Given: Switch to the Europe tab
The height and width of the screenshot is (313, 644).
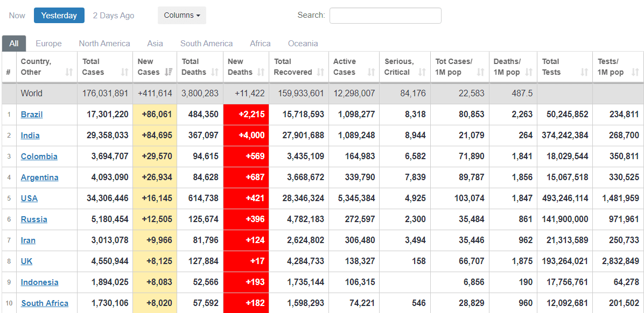Looking at the screenshot, I should tap(48, 44).
